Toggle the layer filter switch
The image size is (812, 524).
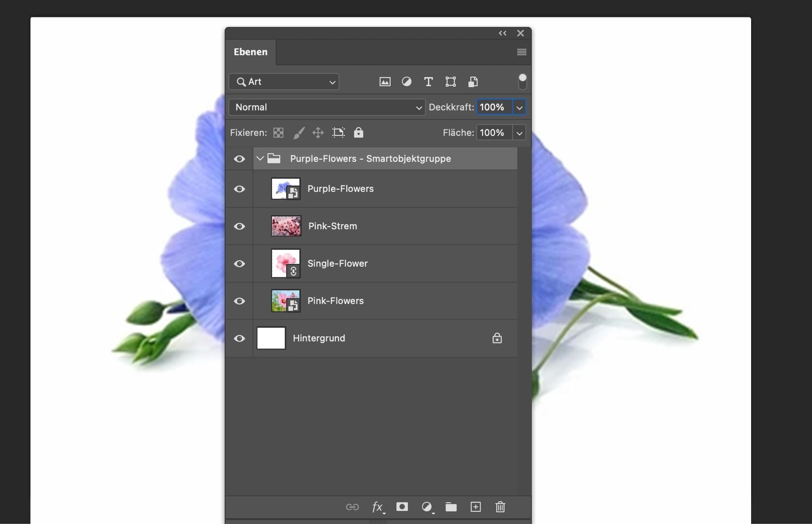[522, 81]
